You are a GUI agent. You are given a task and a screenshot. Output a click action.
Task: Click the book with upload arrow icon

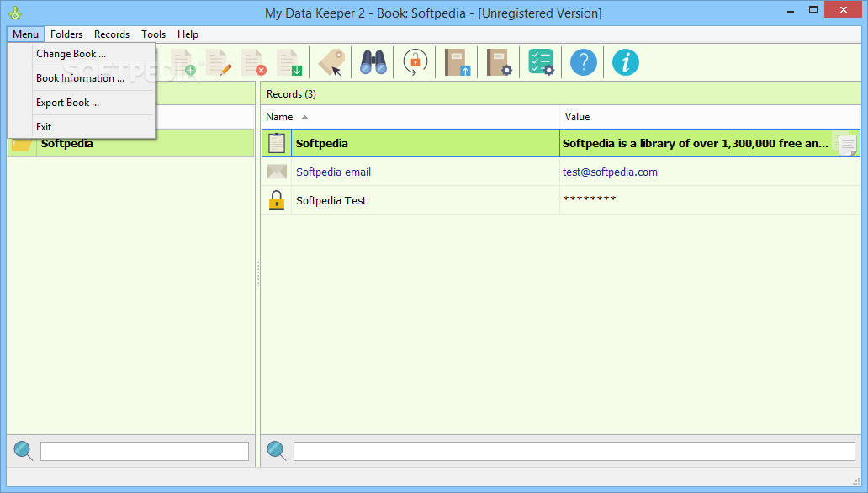[458, 62]
